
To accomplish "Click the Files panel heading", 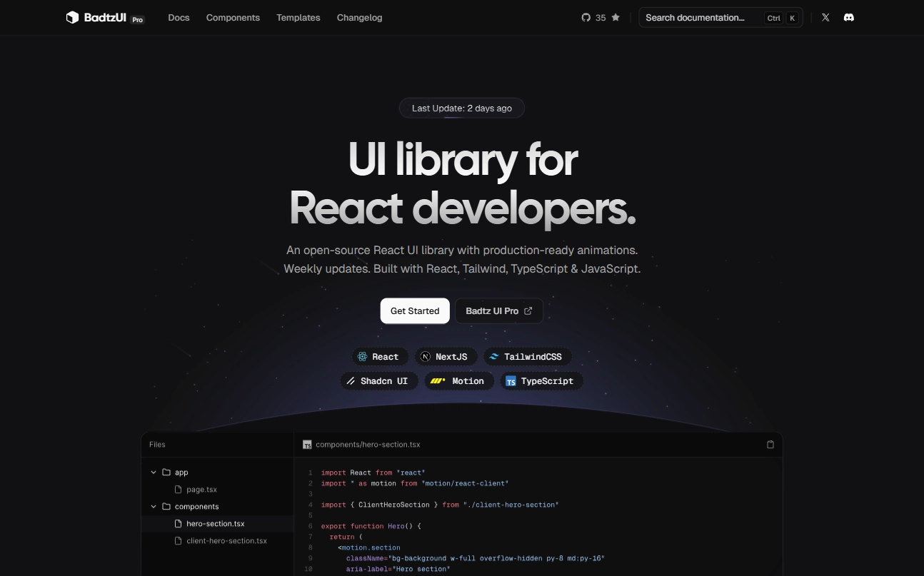I will click(x=157, y=445).
